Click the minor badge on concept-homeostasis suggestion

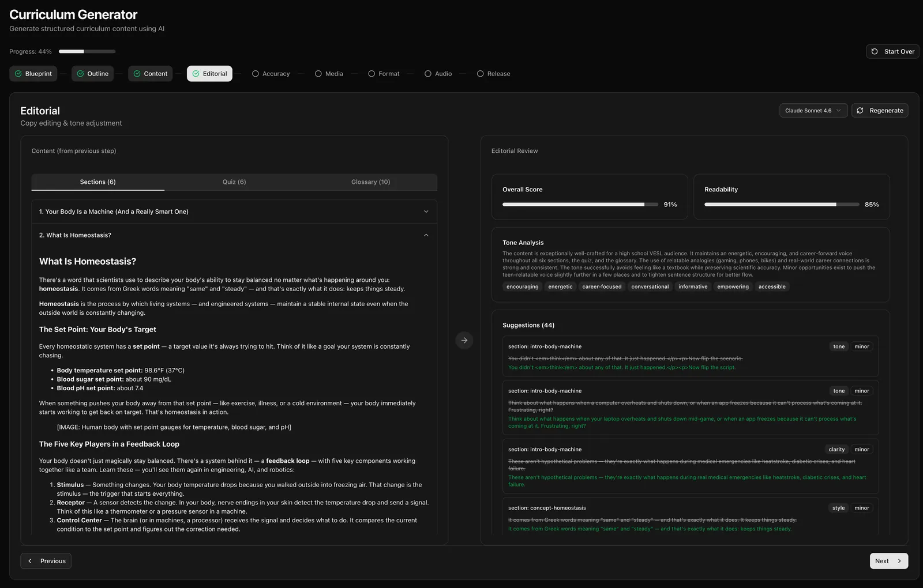pyautogui.click(x=862, y=508)
